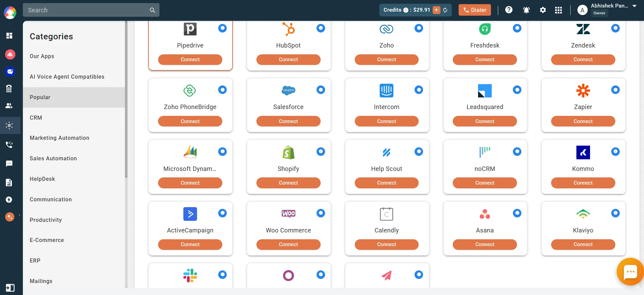Open the contacts people icon in sidebar
Viewport: 644px width, 295px height.
tap(9, 106)
